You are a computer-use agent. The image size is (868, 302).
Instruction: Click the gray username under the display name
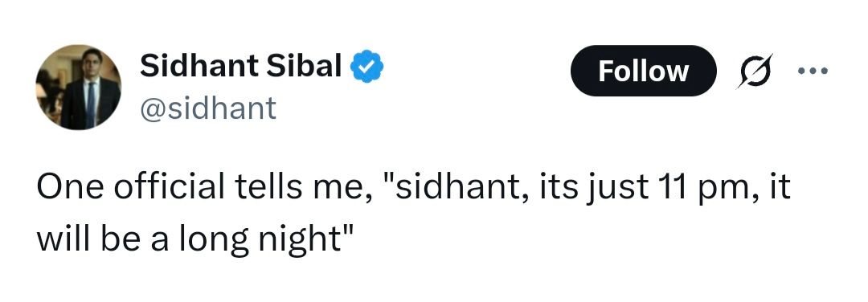(x=207, y=108)
